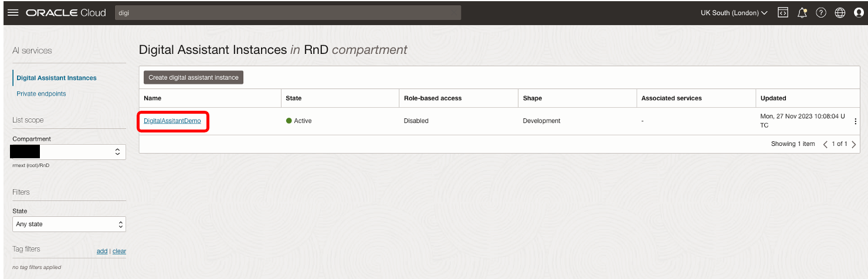Open the UK South (London) region dropdown
This screenshot has height=279, width=868.
[x=734, y=13]
